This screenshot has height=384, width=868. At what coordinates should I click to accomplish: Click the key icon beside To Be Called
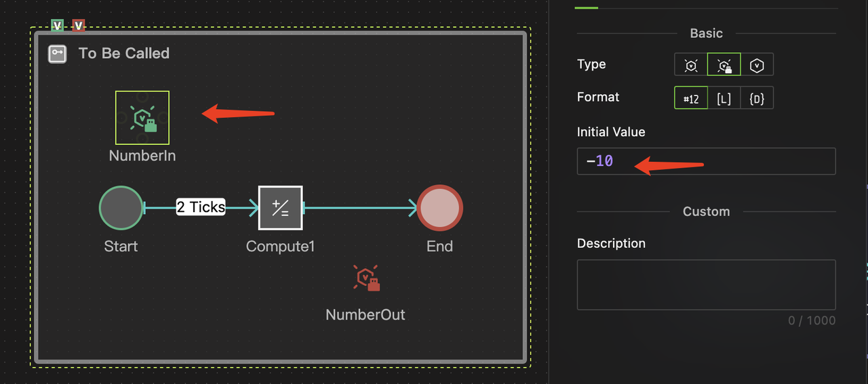click(58, 54)
